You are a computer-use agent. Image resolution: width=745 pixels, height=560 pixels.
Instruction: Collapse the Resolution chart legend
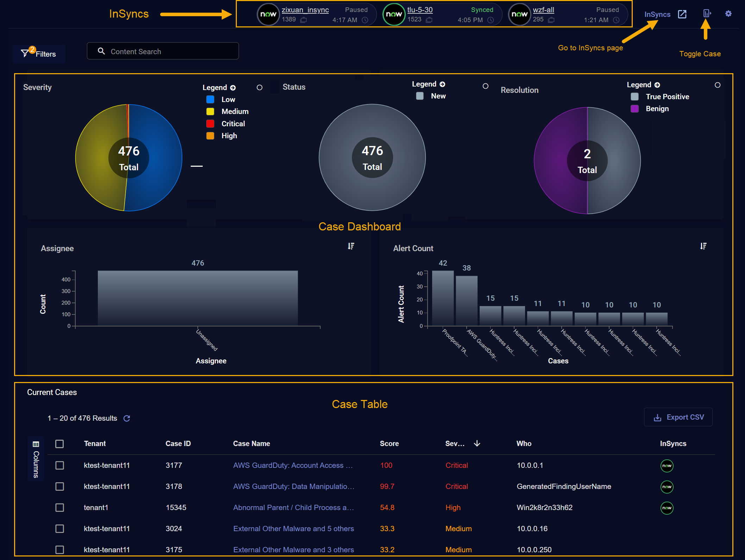pyautogui.click(x=657, y=85)
